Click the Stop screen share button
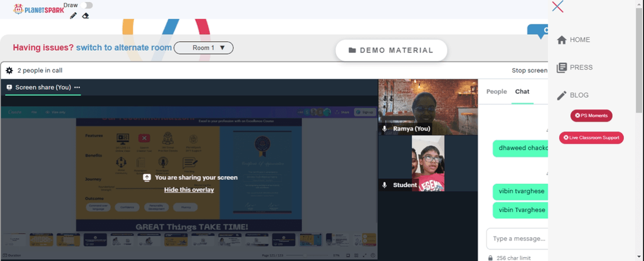The width and height of the screenshot is (644, 261). click(x=529, y=71)
